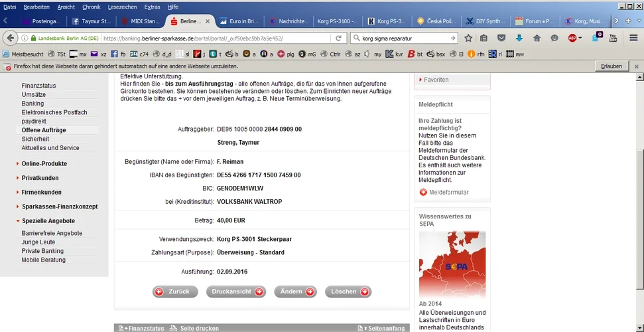Click Erlauben in the notification bar
The width and height of the screenshot is (644, 332).
pos(611,66)
